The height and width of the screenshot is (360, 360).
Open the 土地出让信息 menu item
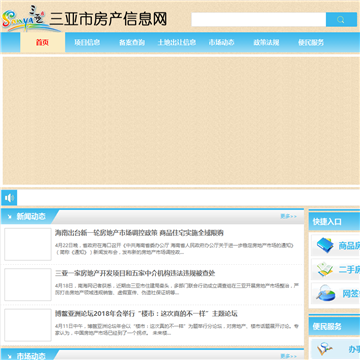tap(177, 42)
